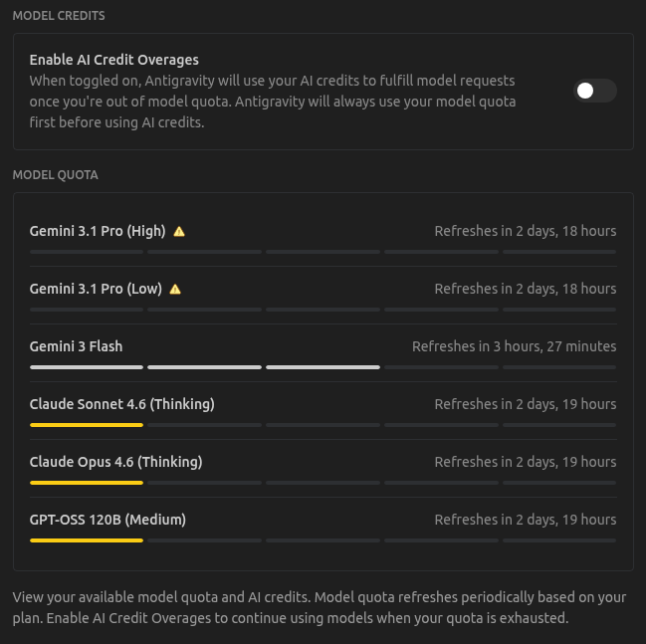Viewport: 646px width, 644px height.
Task: Select the GPT-OSS 120B (Medium) label
Action: click(x=108, y=520)
